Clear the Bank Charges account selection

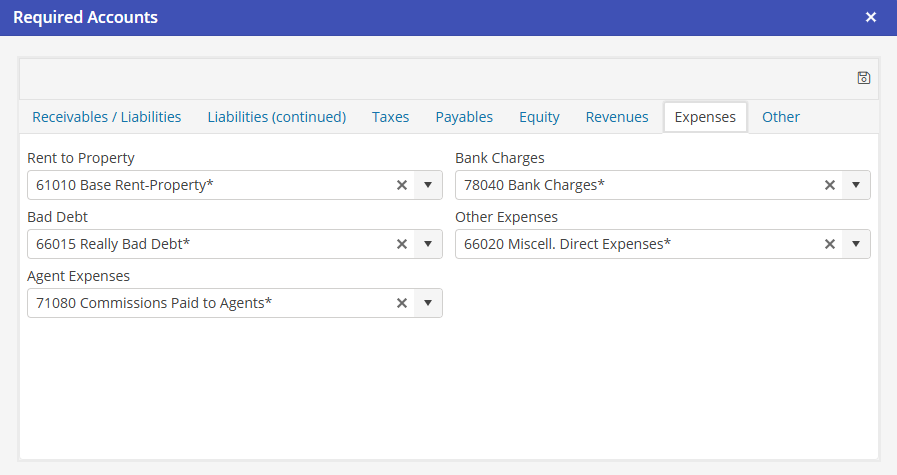tap(829, 185)
